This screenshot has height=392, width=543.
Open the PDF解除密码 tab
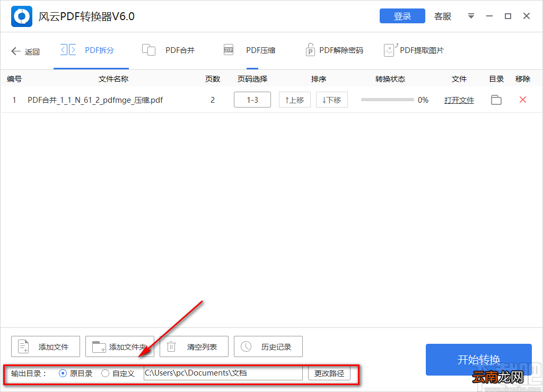334,50
